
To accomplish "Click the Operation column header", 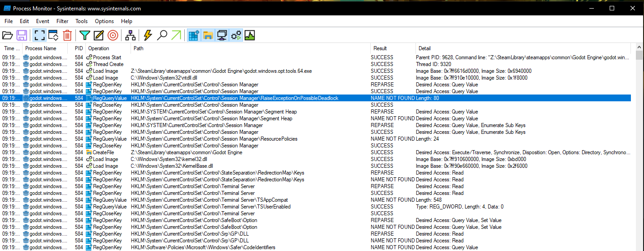I will coord(98,48).
